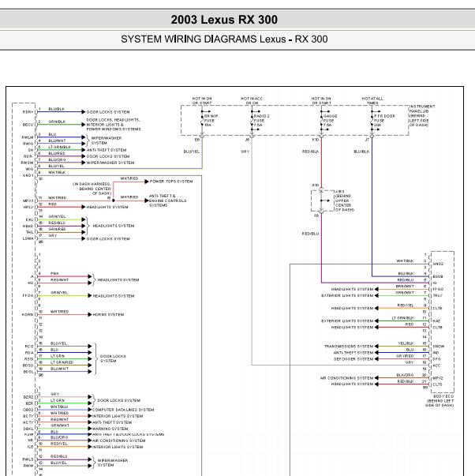Select "ANTI-THEFT & ENGINE CONTROLS SYSTEMS" label
475x476 pixels.
167,201
